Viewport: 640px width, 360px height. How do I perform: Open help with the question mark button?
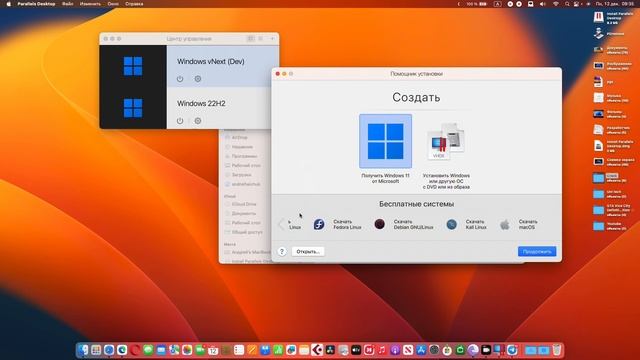click(x=282, y=251)
